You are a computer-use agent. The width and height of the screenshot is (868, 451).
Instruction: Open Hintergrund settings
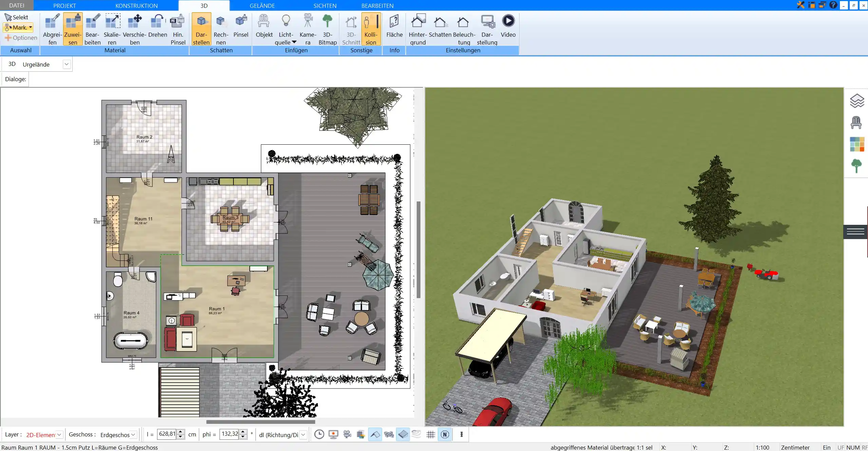418,29
